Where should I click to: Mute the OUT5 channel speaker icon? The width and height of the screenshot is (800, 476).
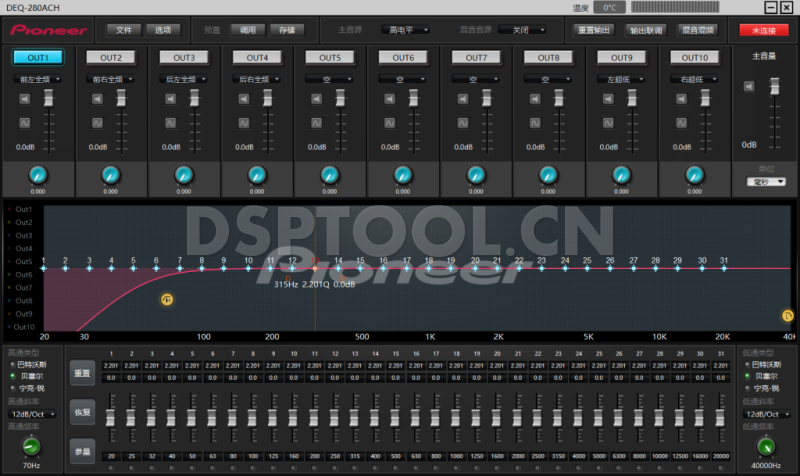tap(316, 98)
